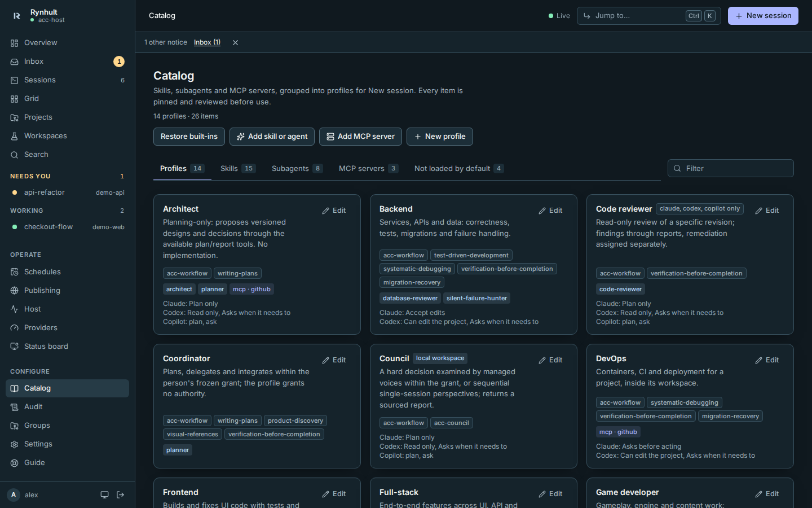Image resolution: width=812 pixels, height=508 pixels.
Task: Open Groups under Configure
Action: pyautogui.click(x=67, y=426)
